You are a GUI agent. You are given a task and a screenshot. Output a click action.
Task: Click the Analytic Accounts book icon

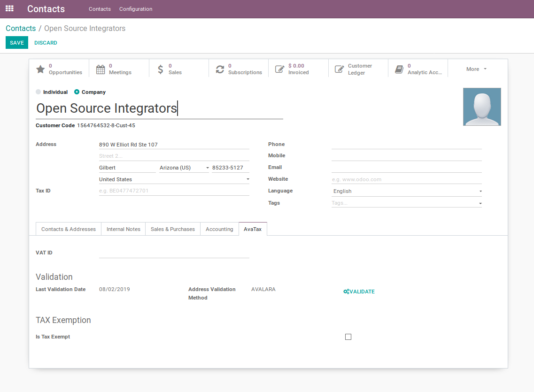point(399,69)
